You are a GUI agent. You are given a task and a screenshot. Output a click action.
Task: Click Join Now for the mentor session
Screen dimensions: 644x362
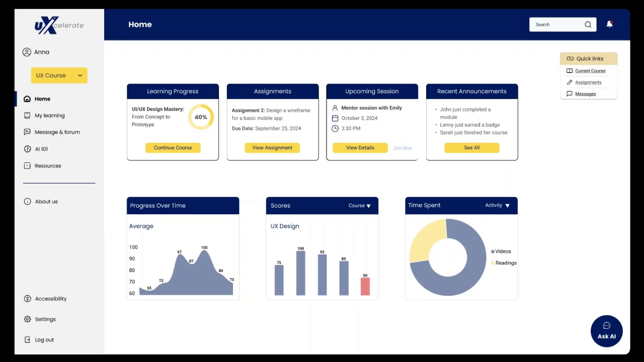pos(402,147)
